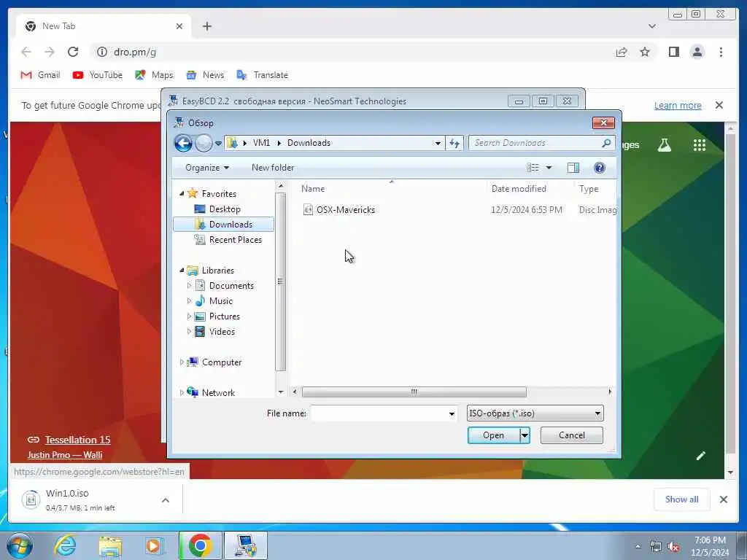Screen dimensions: 747x560
Task: Sort files by Type column
Action: point(589,189)
